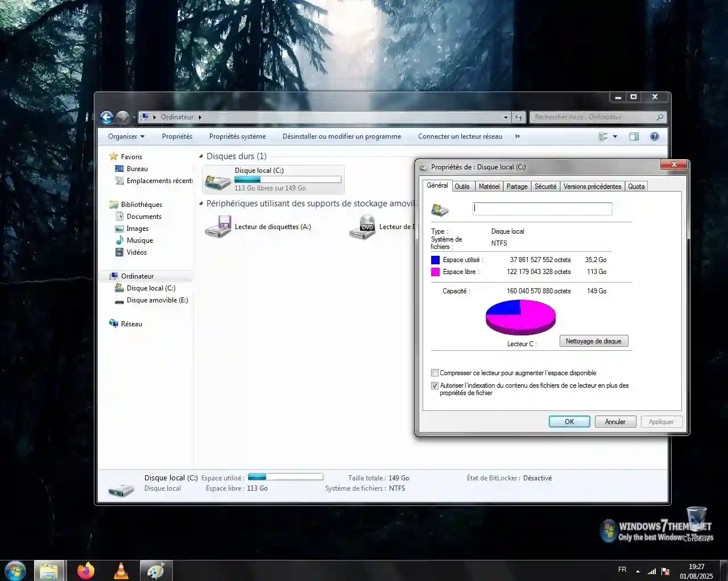This screenshot has width=728, height=581.
Task: Click the drive label text field
Action: tap(542, 209)
